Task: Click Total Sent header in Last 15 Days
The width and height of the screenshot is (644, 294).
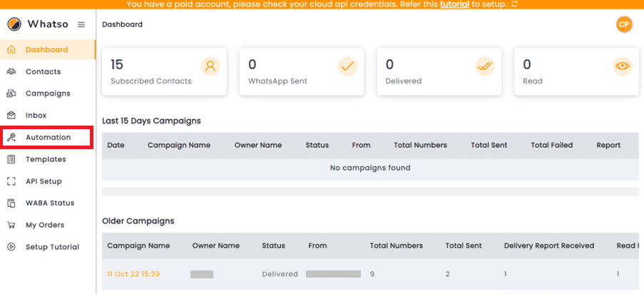Action: tap(489, 145)
